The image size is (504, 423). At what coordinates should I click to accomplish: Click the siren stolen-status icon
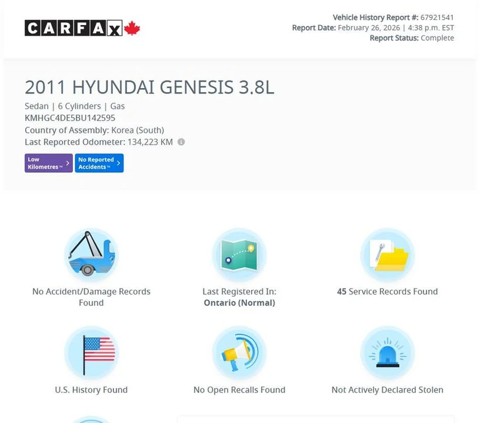[x=388, y=353]
